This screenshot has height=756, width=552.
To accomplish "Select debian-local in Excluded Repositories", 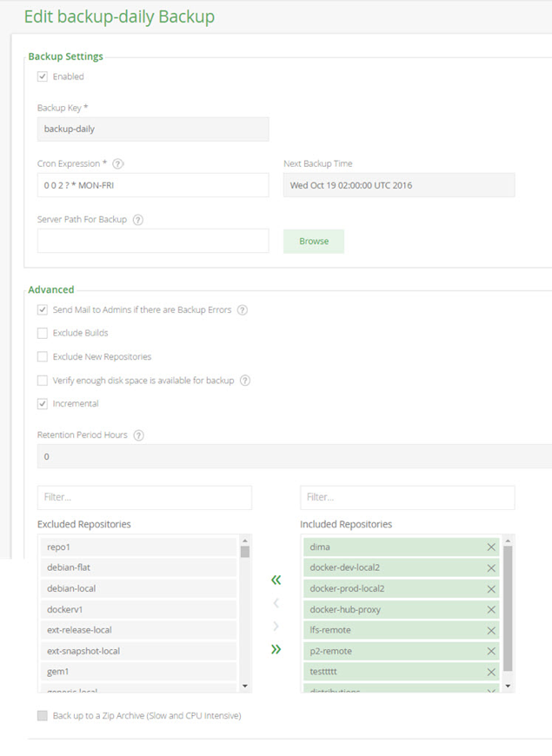I will point(138,588).
